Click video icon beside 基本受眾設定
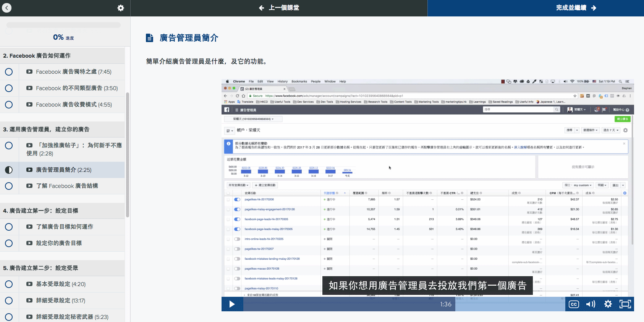The width and height of the screenshot is (644, 322). click(29, 284)
